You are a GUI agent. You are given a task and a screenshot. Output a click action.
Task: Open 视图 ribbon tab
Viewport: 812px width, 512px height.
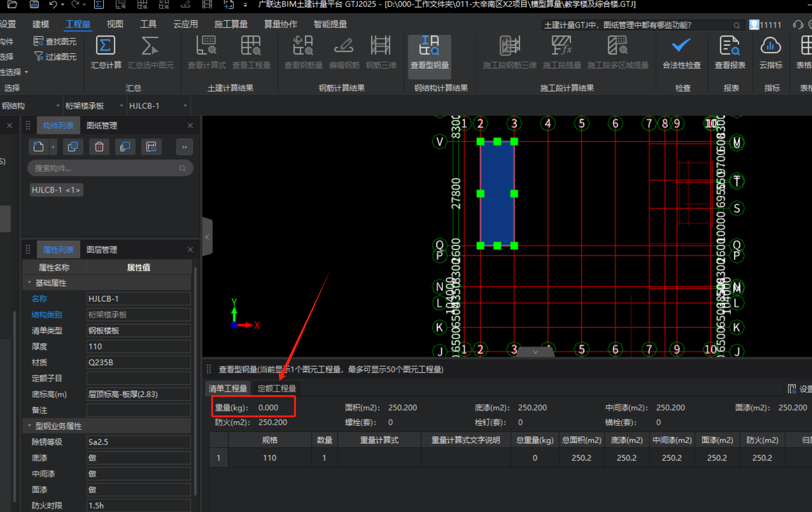point(115,24)
